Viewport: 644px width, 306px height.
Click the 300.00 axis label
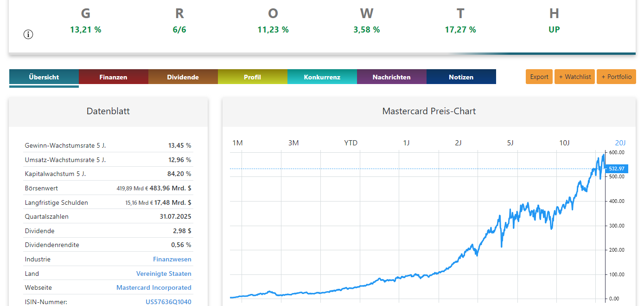point(617,226)
